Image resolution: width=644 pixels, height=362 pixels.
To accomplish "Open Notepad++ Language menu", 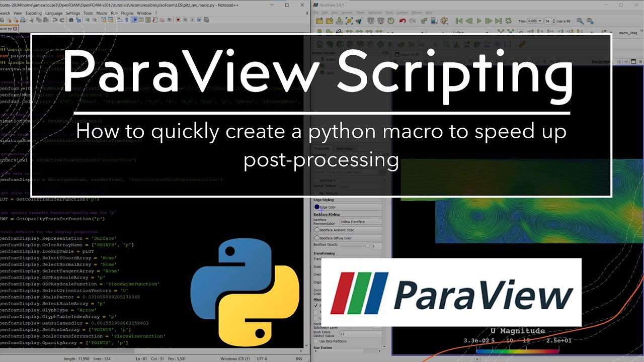I will (54, 13).
